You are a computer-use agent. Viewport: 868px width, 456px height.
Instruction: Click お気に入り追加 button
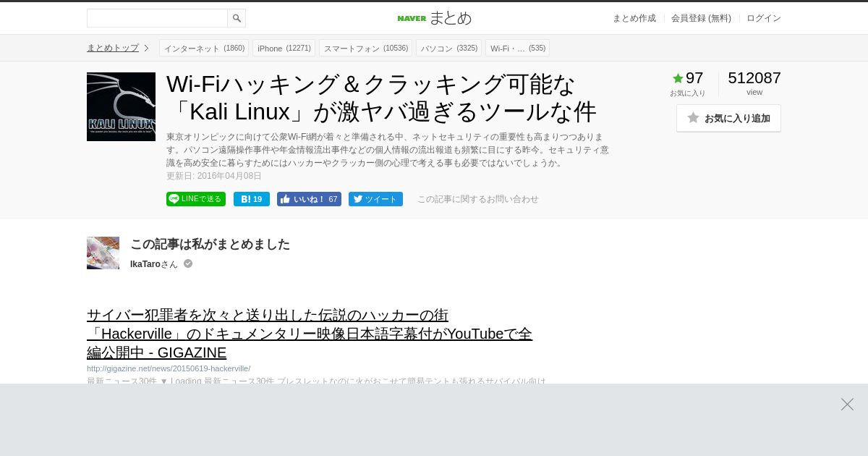click(x=728, y=118)
